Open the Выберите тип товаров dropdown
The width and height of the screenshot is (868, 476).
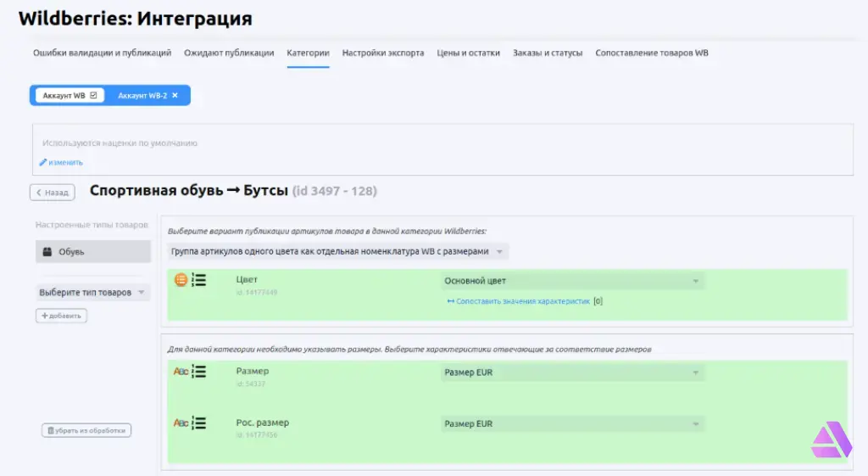pyautogui.click(x=92, y=292)
